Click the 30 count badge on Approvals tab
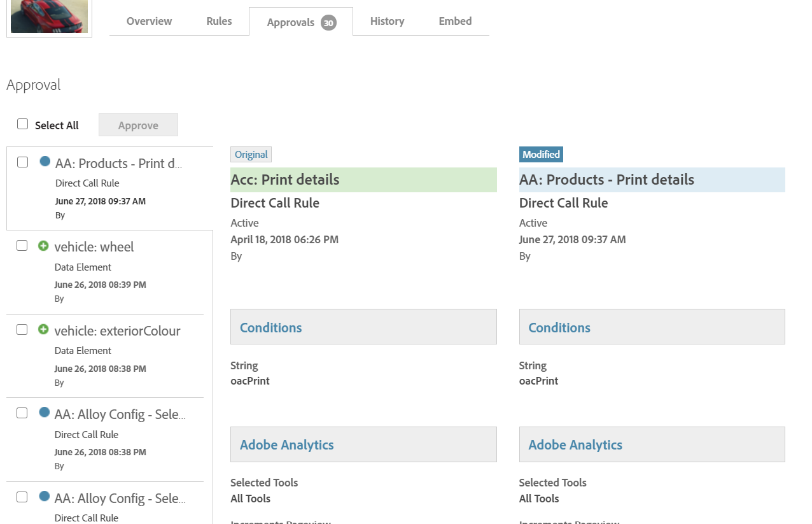The width and height of the screenshot is (812, 524). (328, 22)
